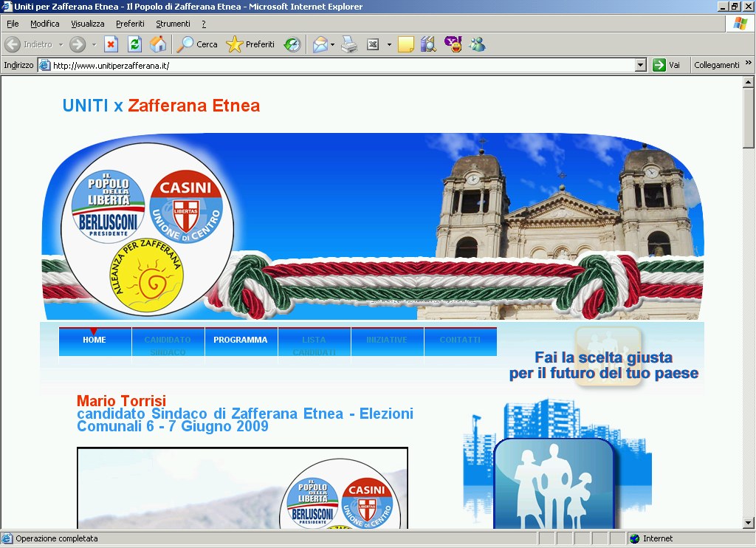This screenshot has height=548, width=756.
Task: Click the large blue family icon
Action: 554,484
